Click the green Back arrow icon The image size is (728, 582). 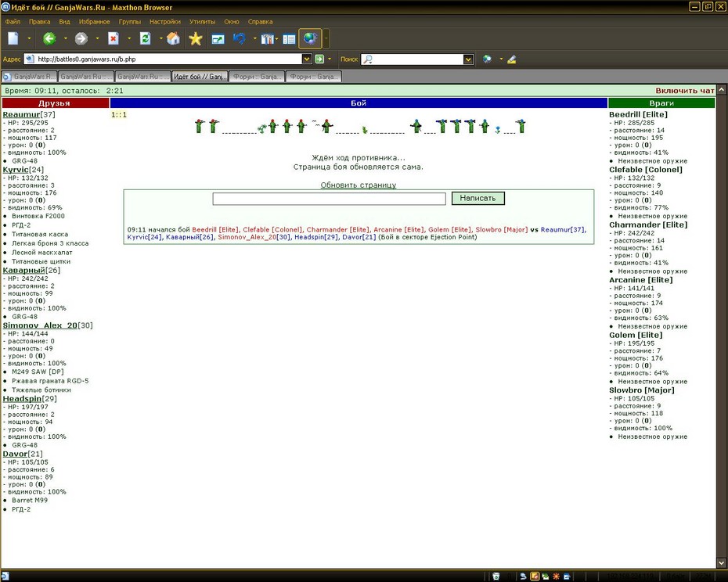point(49,38)
